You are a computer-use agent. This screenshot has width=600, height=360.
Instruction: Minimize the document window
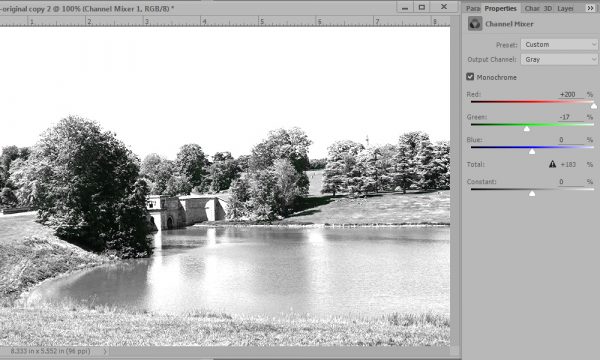point(405,7)
